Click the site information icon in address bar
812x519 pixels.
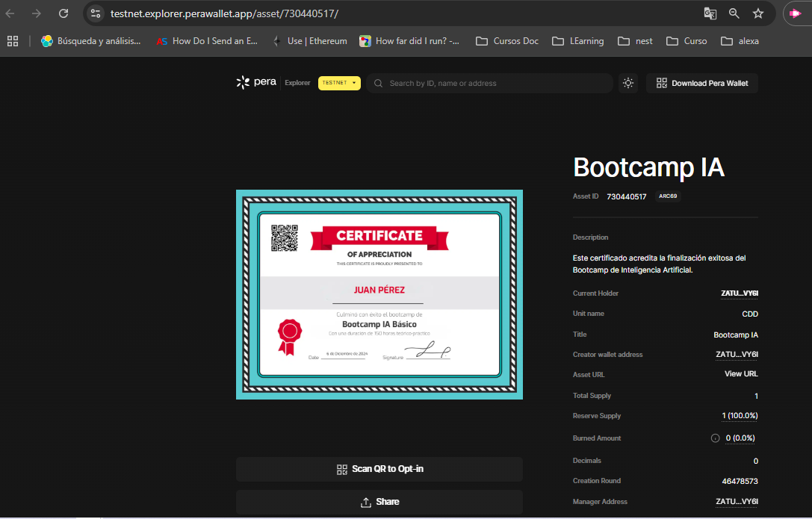click(x=96, y=13)
